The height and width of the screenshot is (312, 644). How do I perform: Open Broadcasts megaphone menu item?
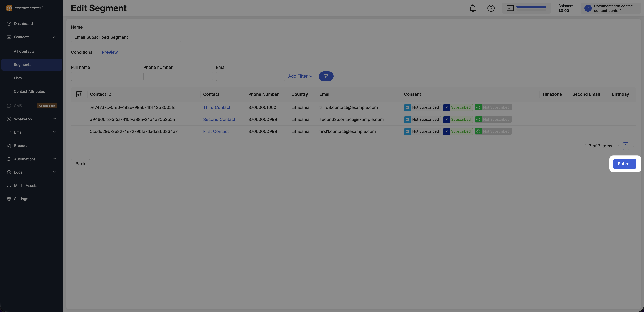[23, 146]
